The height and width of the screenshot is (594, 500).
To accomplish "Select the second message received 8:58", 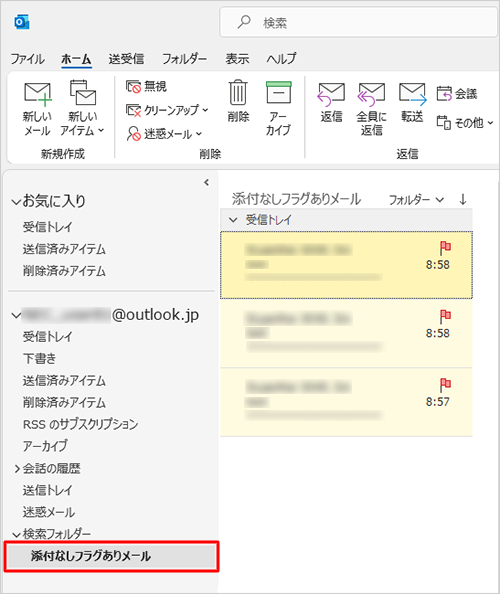I will 346,333.
